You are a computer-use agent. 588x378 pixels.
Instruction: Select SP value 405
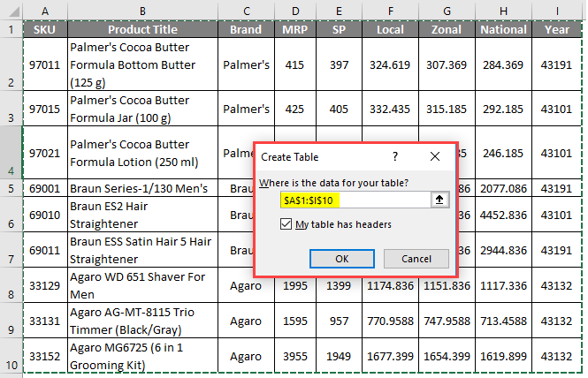tap(339, 109)
